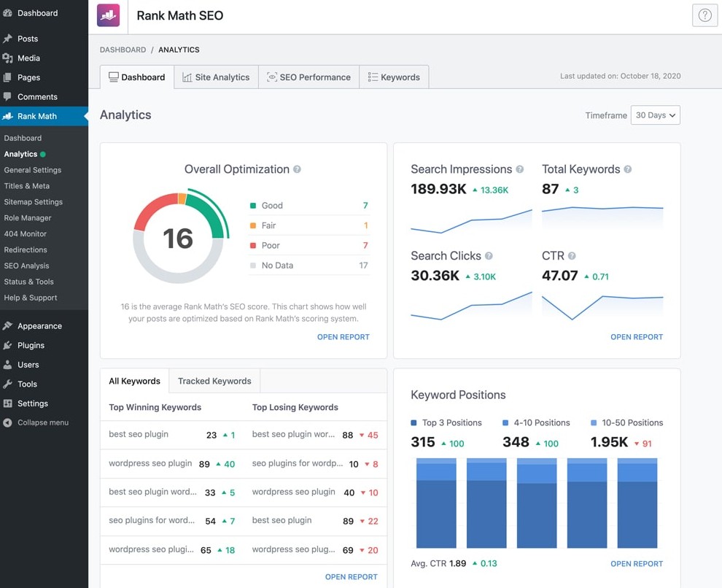Screen dimensions: 722x588
Task: Open Help & Support submenu item
Action: click(31, 298)
